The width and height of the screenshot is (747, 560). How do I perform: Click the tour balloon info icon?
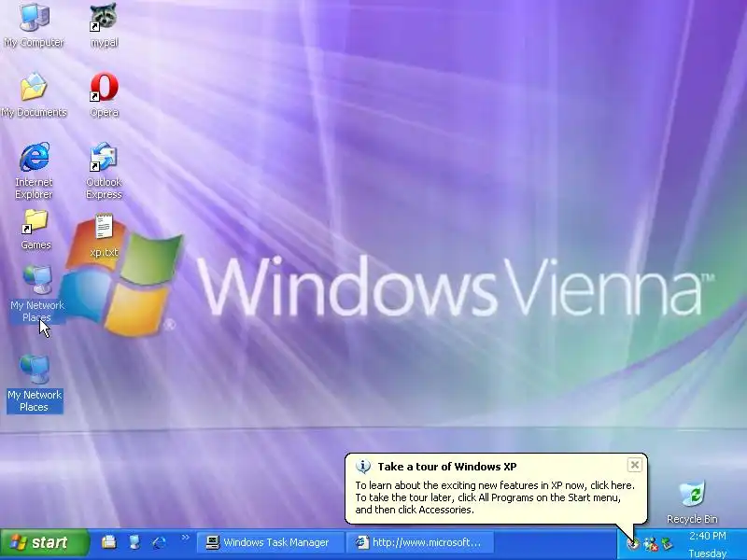coord(363,467)
